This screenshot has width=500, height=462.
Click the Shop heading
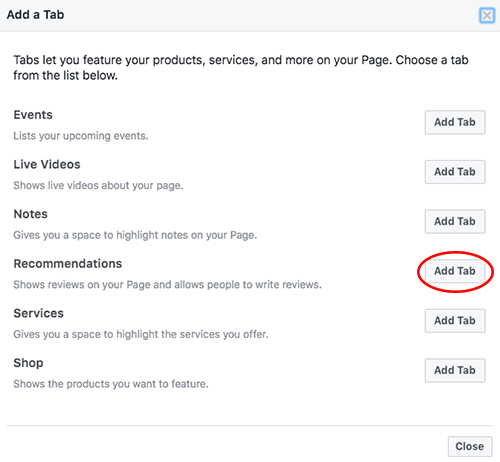[x=28, y=363]
